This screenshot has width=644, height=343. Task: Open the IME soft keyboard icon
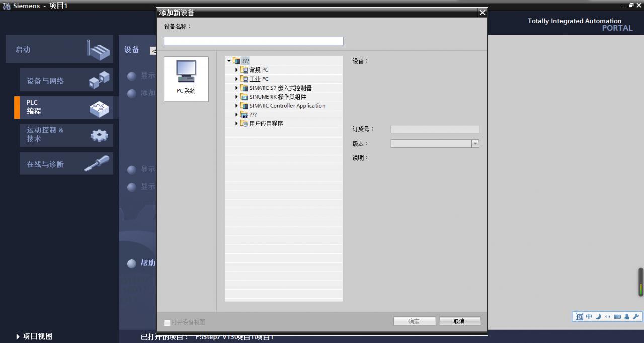click(617, 317)
